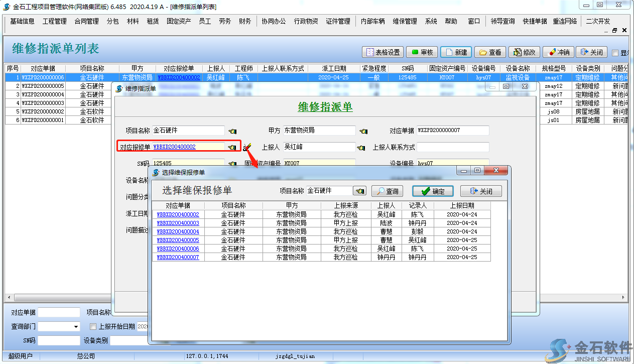Open the 对应报修单 picker hand icon
Screen dimensions: 634x364
coord(232,147)
